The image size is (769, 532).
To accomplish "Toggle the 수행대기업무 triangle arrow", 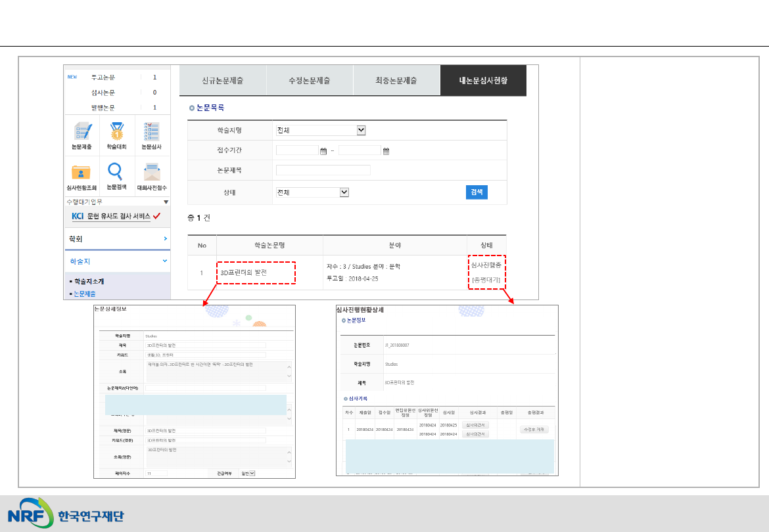I will coord(166,202).
